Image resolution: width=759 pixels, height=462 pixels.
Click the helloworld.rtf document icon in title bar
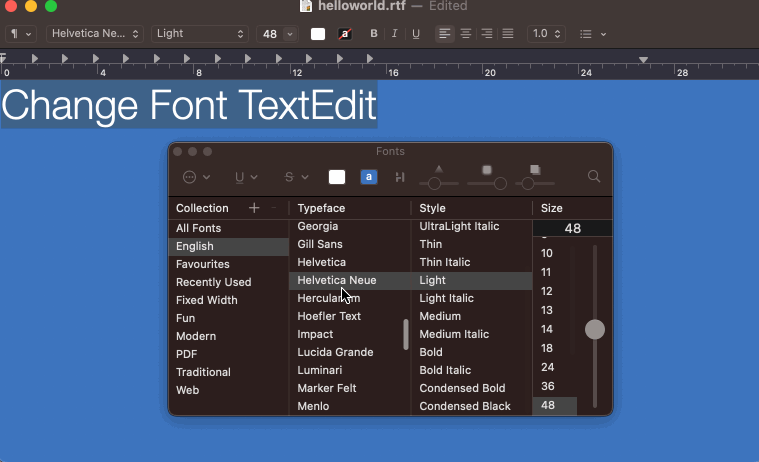(306, 6)
